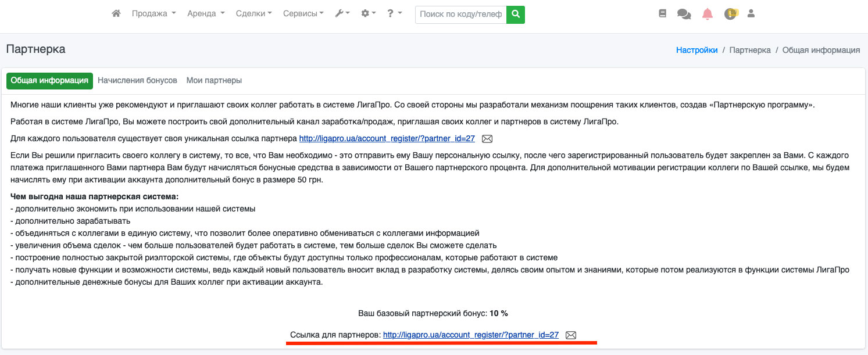Open the book icon in top bar
Image resolution: width=868 pixels, height=355 pixels.
(662, 14)
